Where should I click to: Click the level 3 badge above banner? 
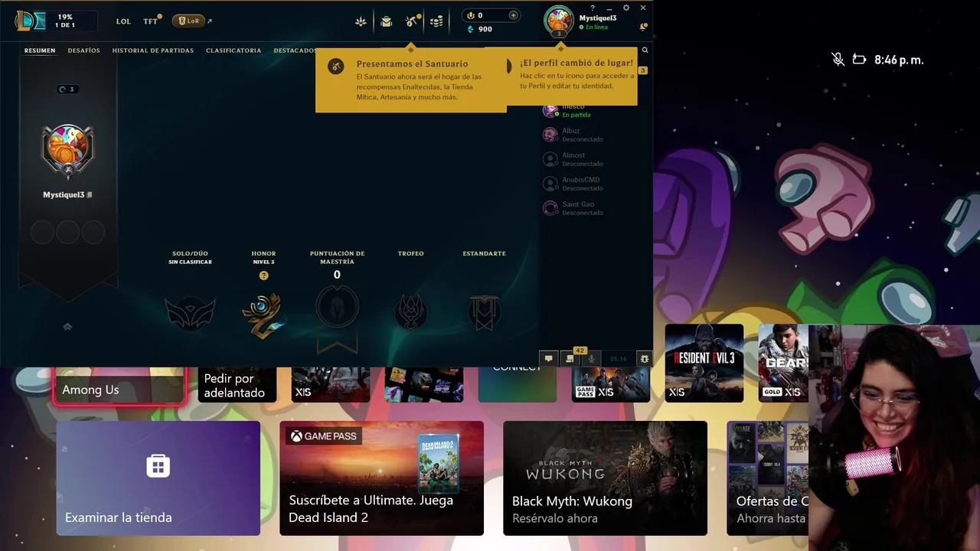point(67,90)
